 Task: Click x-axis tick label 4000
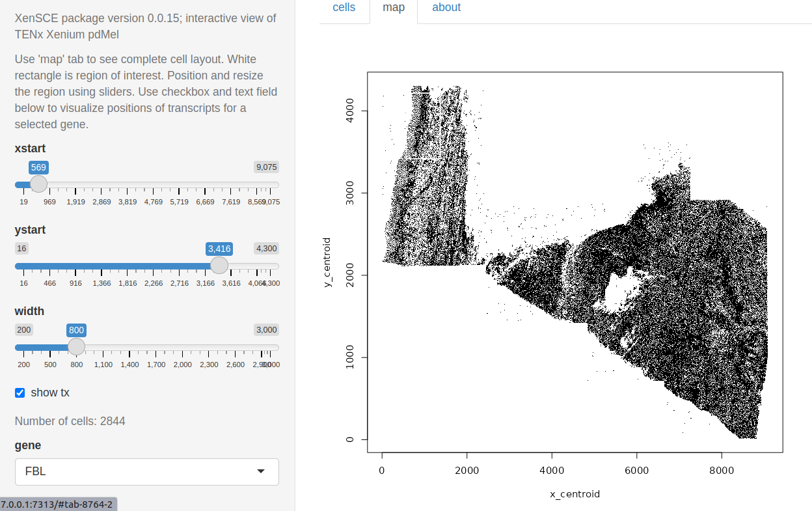(552, 470)
